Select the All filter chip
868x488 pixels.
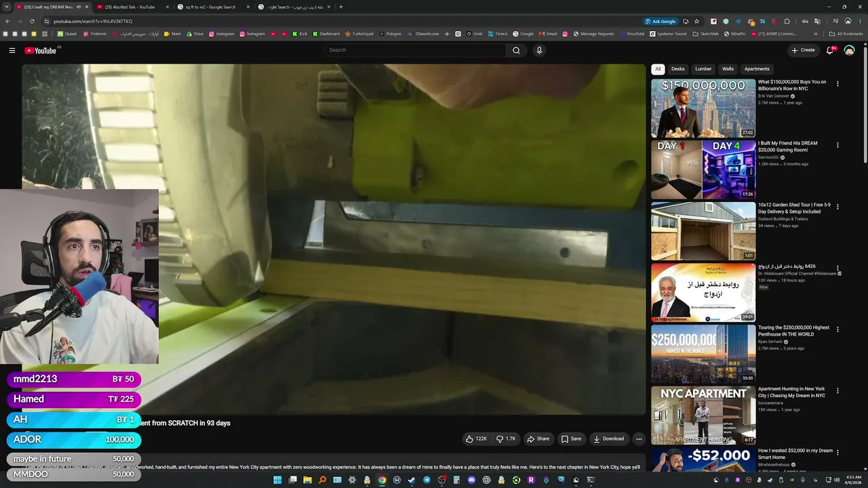(x=658, y=68)
